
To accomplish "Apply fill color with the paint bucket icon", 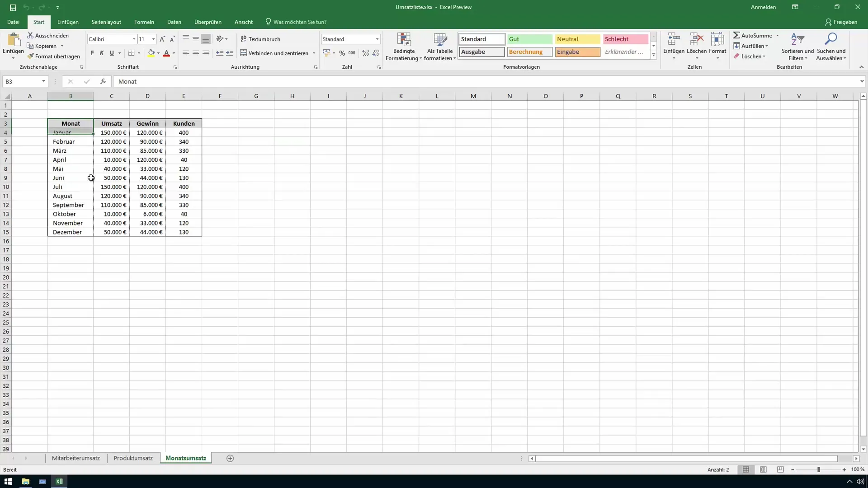I will tap(151, 53).
